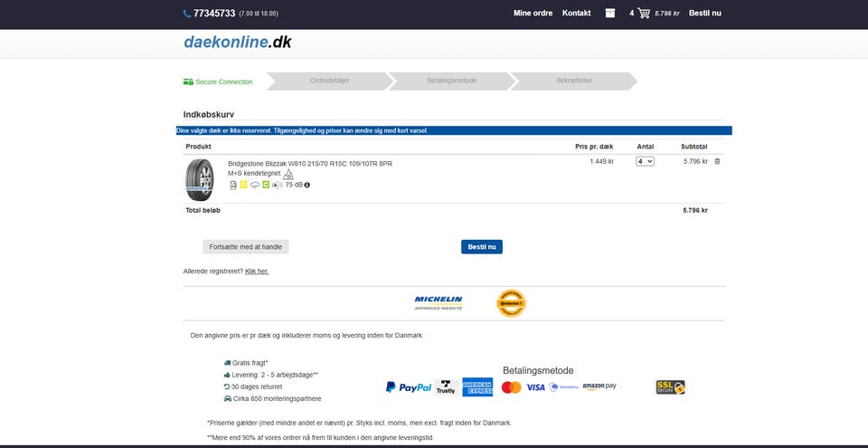Follow the Klik her login link
868x448 pixels.
257,272
